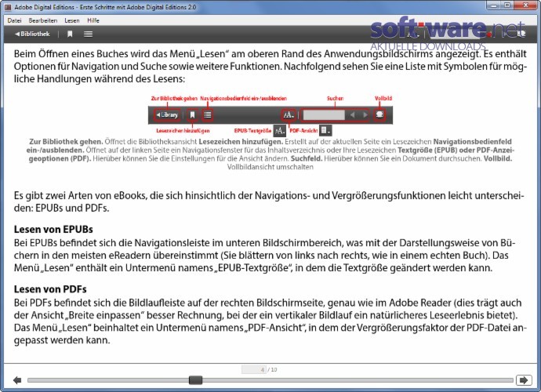Click the Library button in the illustration
Viewport: 541px width, 392px height.
(167, 114)
